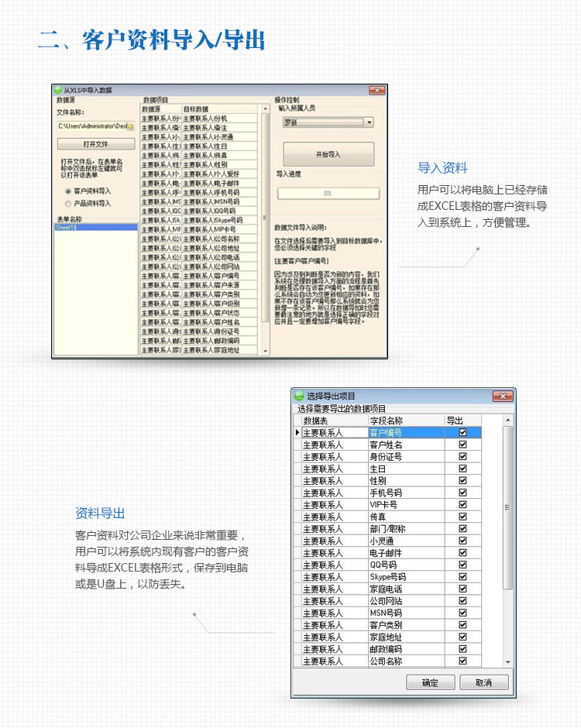Screen dimensions: 581x728
Task: Toggle the 家庭电话 export checkbox
Action: (x=462, y=589)
